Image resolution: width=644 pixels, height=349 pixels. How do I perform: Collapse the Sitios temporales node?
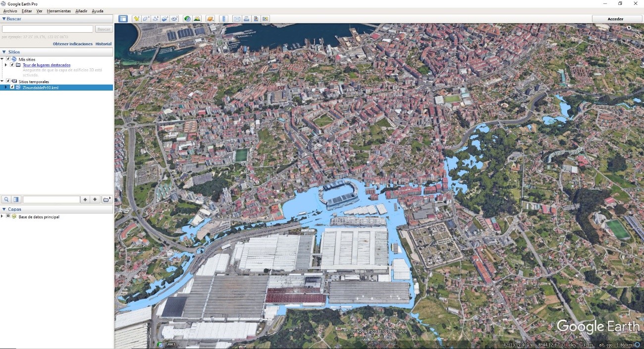pyautogui.click(x=2, y=81)
